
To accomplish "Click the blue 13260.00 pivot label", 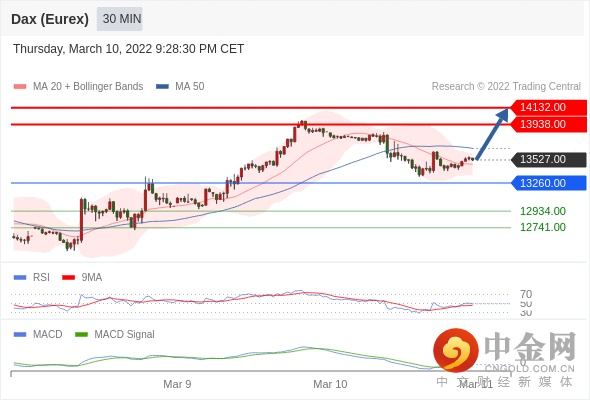I will pos(549,183).
